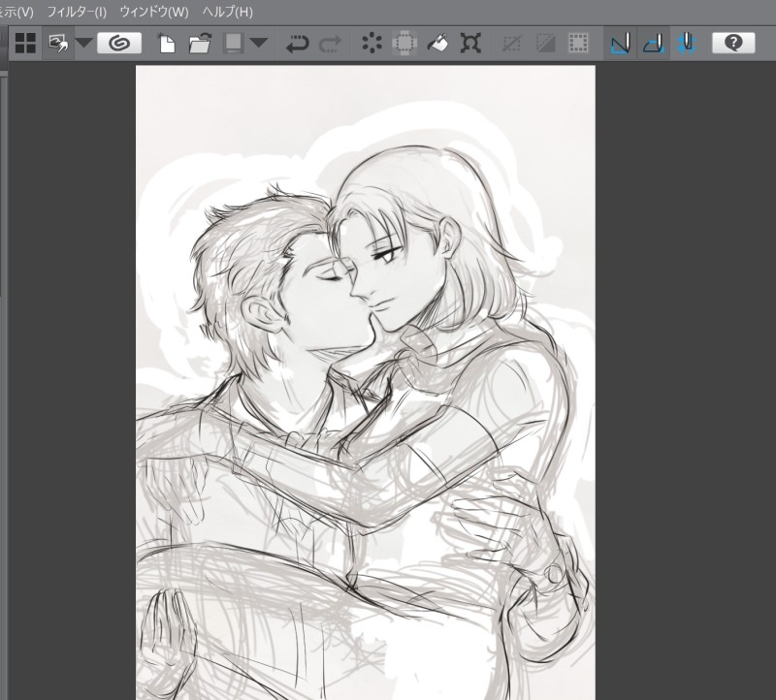Screen dimensions: 776x700
Task: Open the ウィンドウ(W) menu
Action: pos(154,12)
